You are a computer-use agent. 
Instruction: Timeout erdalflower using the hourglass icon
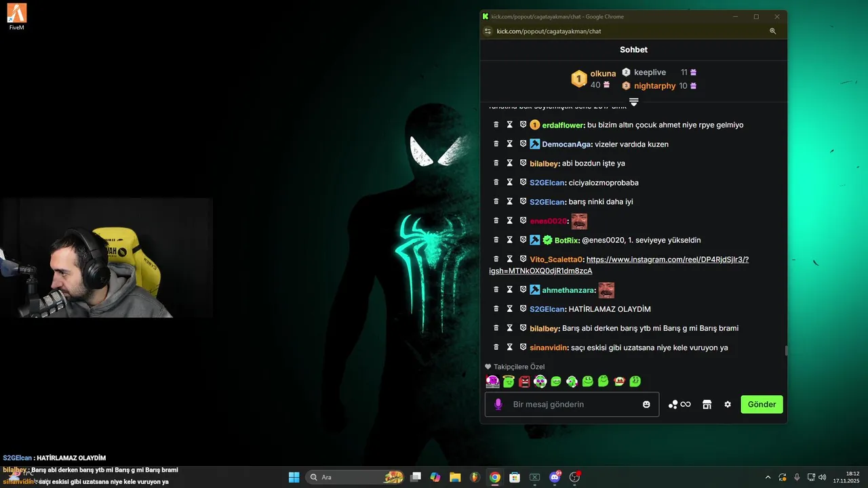point(510,125)
